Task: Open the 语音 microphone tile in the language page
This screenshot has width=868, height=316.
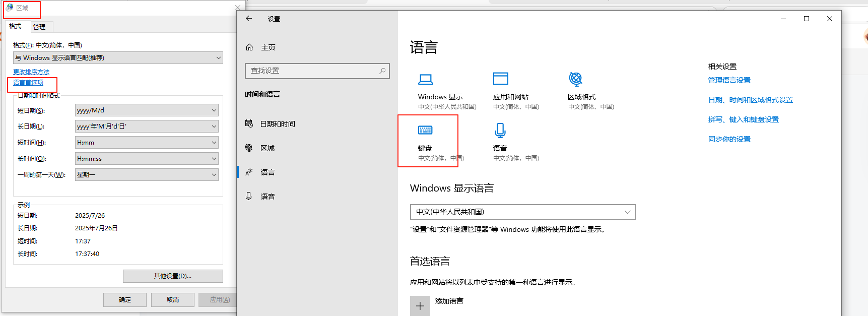Action: point(516,143)
